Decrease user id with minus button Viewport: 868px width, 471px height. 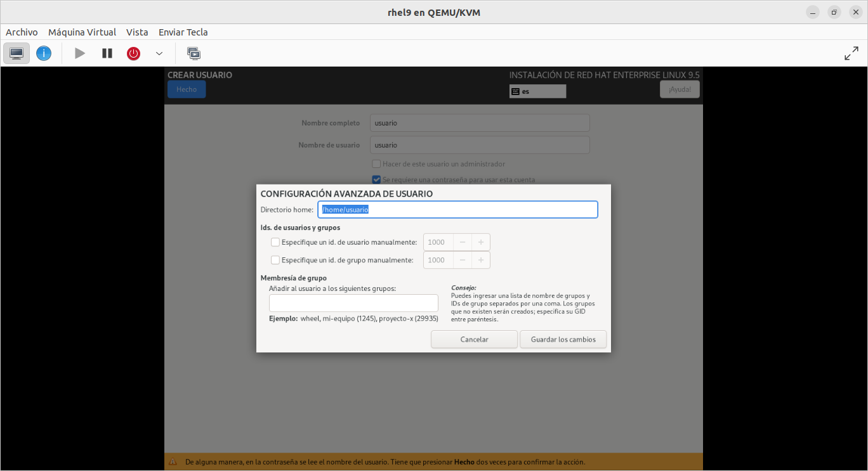pos(463,242)
